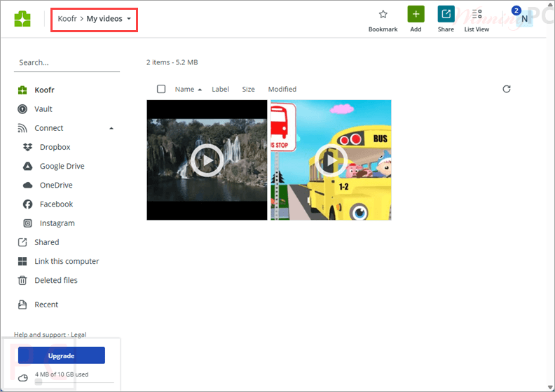Screen dimensions: 555x392
Task: Open Facebook connection
Action: [56, 204]
